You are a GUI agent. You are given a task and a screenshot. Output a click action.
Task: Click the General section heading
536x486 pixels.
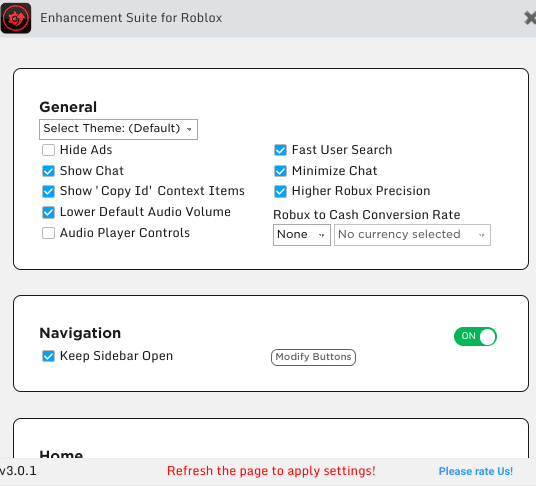tap(68, 107)
